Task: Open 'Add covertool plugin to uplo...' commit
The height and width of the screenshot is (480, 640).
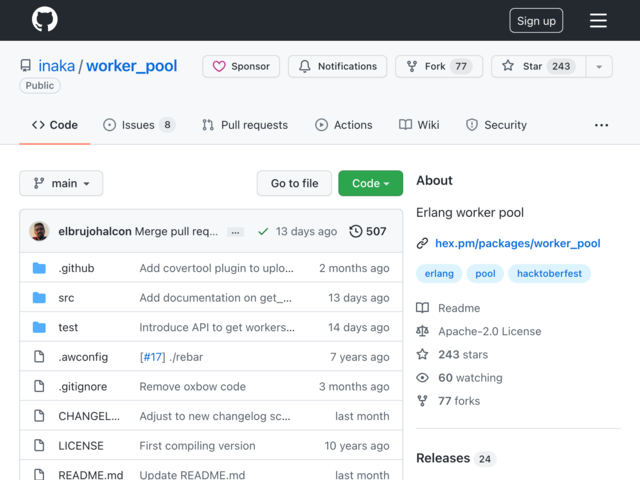Action: tap(216, 268)
